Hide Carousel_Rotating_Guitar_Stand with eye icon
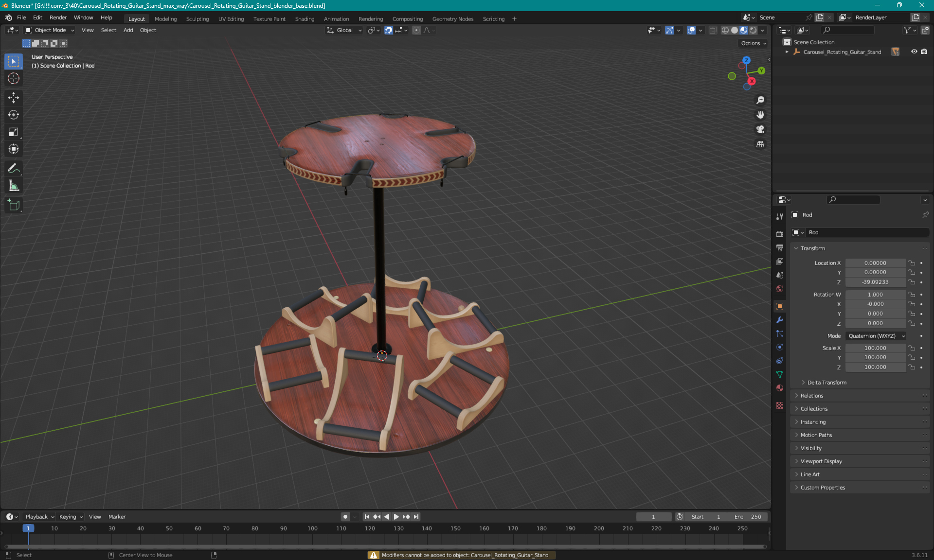The width and height of the screenshot is (934, 560). (914, 52)
